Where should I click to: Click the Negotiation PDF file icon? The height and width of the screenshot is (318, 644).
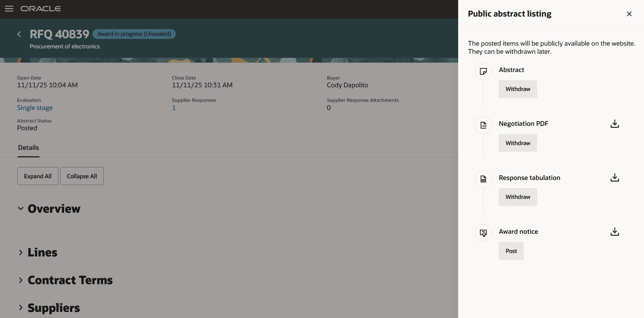coord(483,125)
